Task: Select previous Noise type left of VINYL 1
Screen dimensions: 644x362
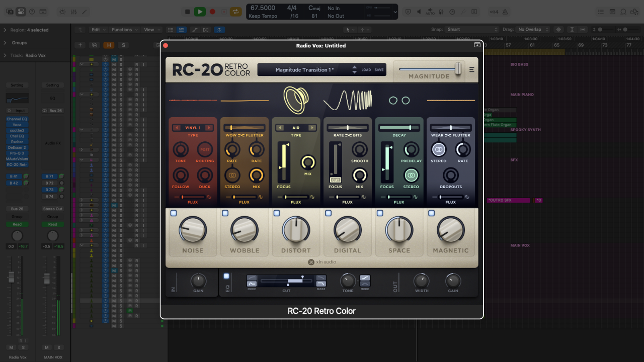Action: 177,128
